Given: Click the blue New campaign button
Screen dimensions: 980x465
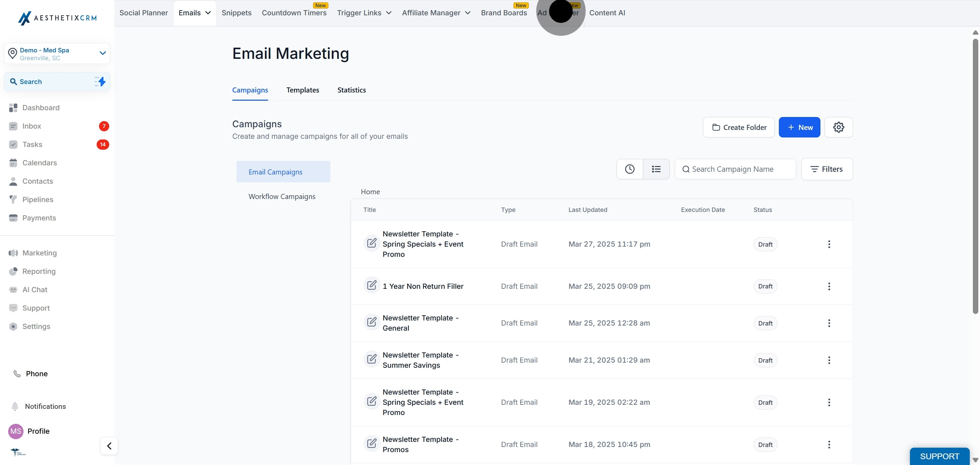Looking at the screenshot, I should tap(799, 127).
